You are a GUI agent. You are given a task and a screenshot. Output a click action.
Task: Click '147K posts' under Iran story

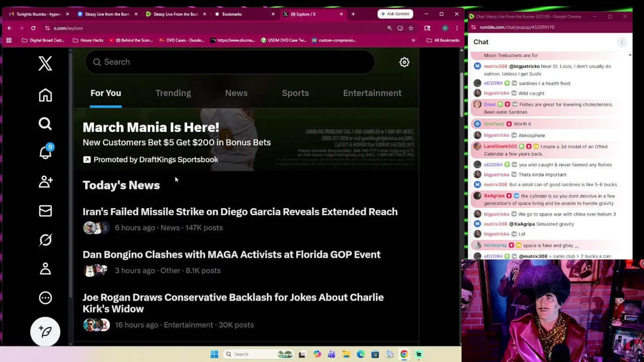pyautogui.click(x=204, y=228)
